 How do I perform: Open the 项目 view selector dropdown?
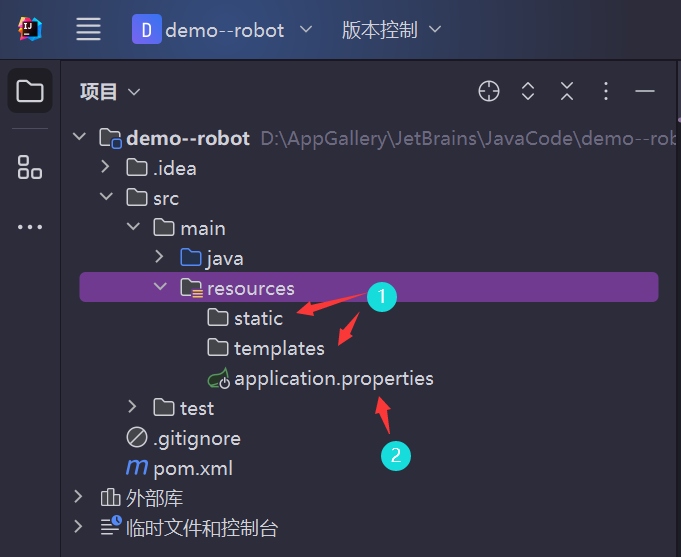pyautogui.click(x=110, y=92)
